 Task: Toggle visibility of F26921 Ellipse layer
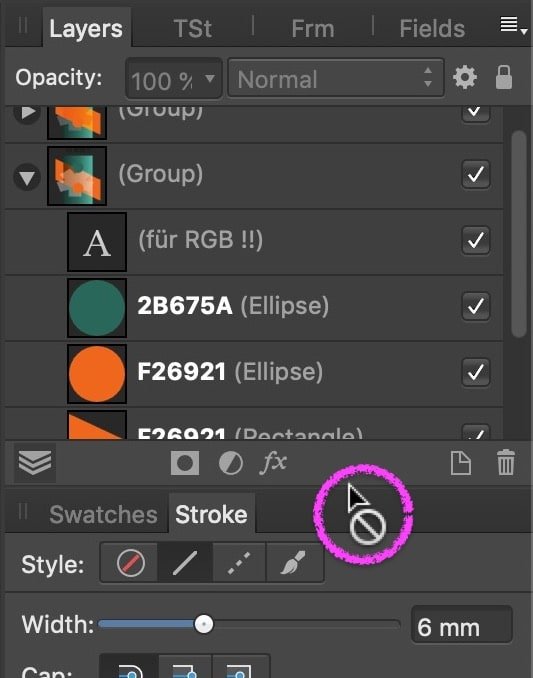476,372
